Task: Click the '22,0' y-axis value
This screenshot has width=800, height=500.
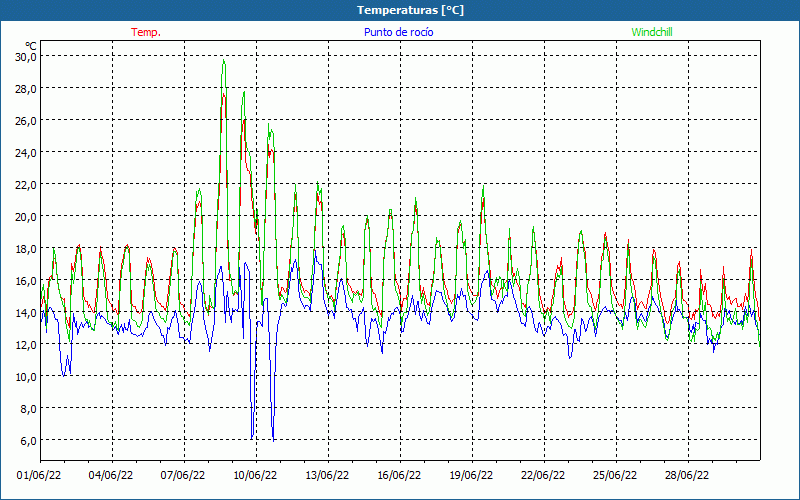Action: coord(26,185)
